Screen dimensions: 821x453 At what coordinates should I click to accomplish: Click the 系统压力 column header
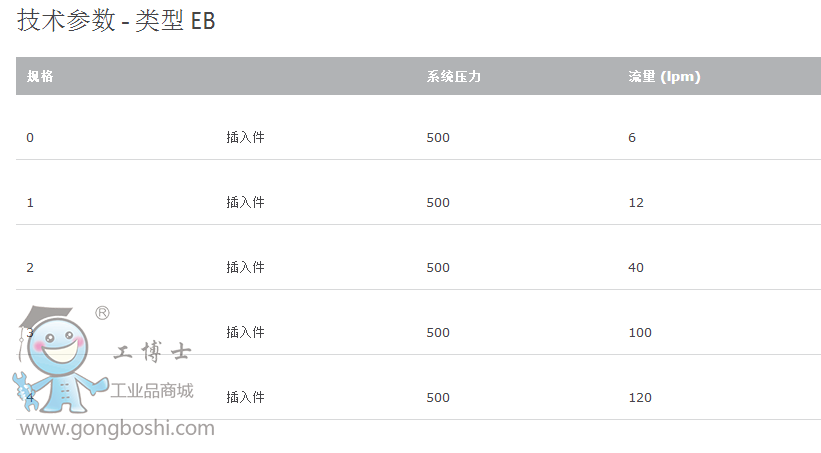coord(453,77)
